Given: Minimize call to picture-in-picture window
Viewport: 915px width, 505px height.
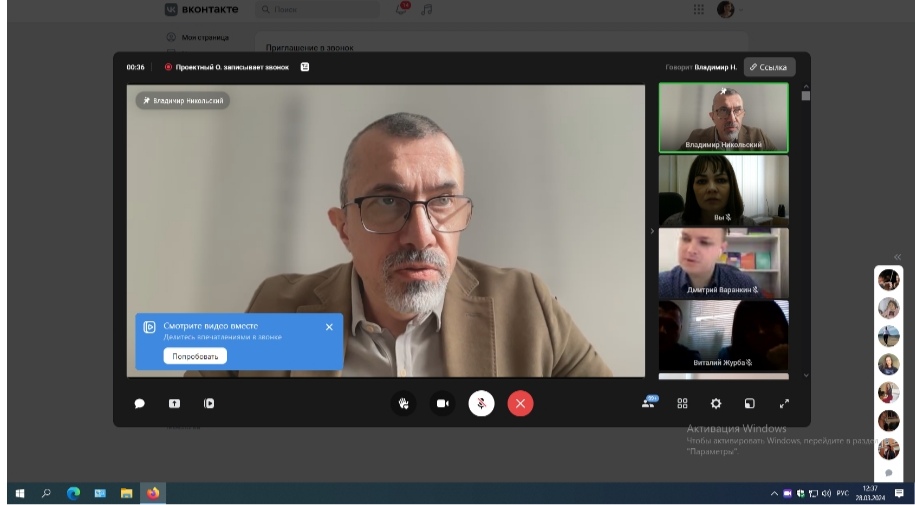Looking at the screenshot, I should coord(750,404).
